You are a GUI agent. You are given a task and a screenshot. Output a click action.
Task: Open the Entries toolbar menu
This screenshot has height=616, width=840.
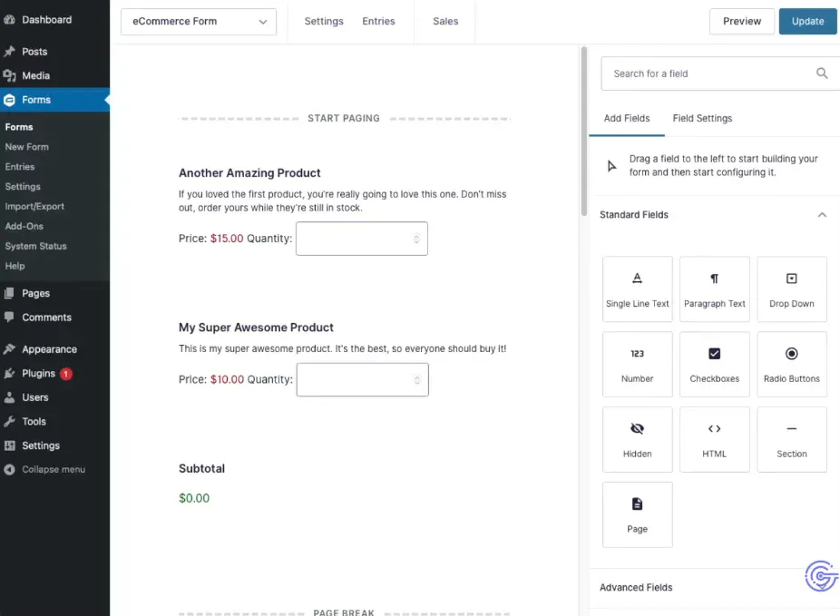pyautogui.click(x=378, y=22)
